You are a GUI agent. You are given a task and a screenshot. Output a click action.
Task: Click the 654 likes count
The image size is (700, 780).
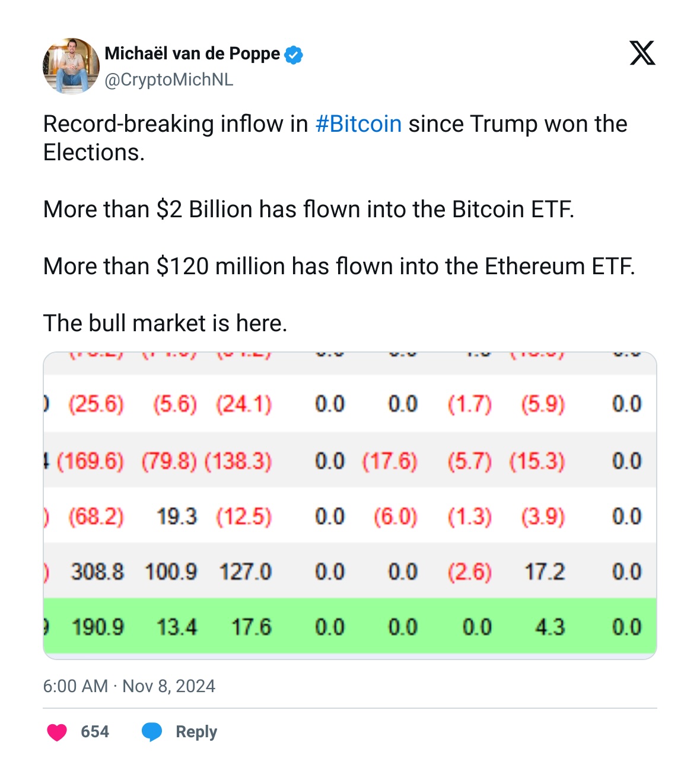pyautogui.click(x=96, y=731)
